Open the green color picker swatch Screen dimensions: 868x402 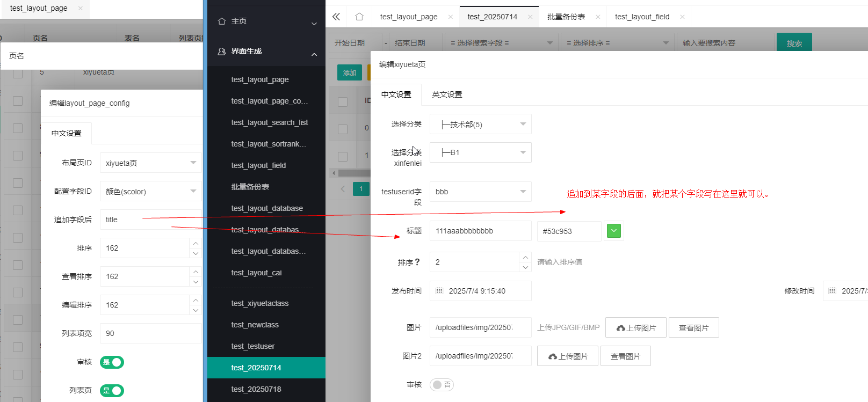point(613,231)
